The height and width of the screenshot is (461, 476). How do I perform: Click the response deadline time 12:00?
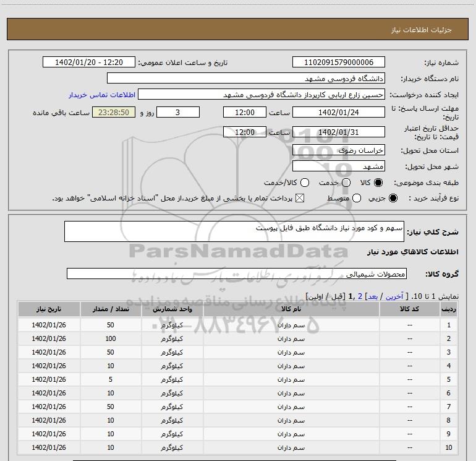pyautogui.click(x=245, y=112)
